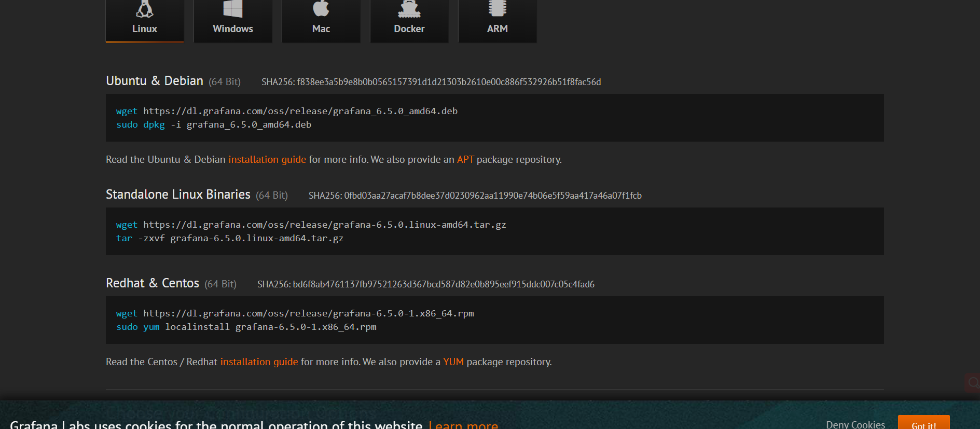Choose the Docker tab

click(409, 21)
